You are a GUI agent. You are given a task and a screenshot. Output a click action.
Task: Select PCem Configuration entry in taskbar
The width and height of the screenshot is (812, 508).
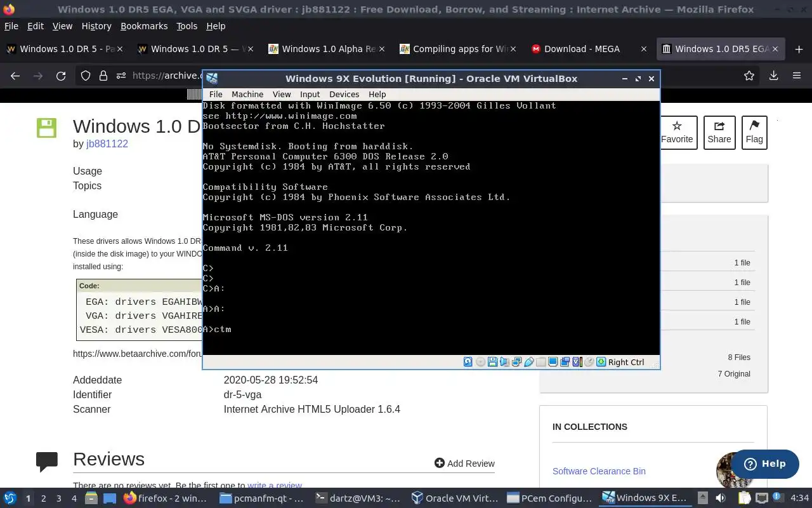pos(549,498)
